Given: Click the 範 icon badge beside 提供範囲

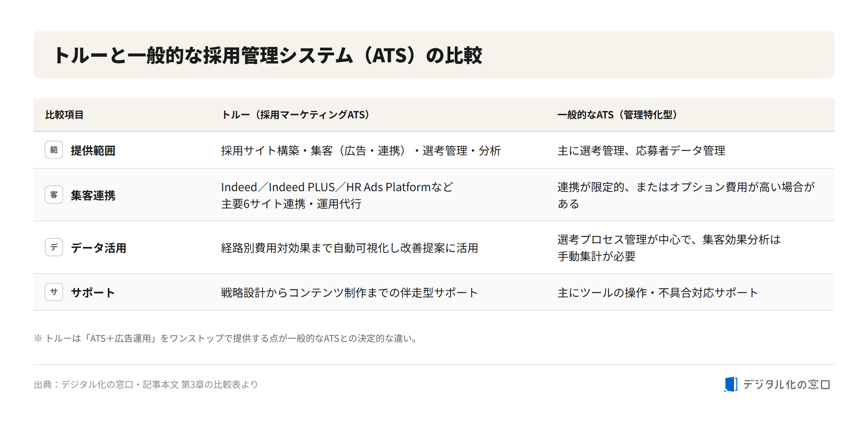Looking at the screenshot, I should point(54,150).
